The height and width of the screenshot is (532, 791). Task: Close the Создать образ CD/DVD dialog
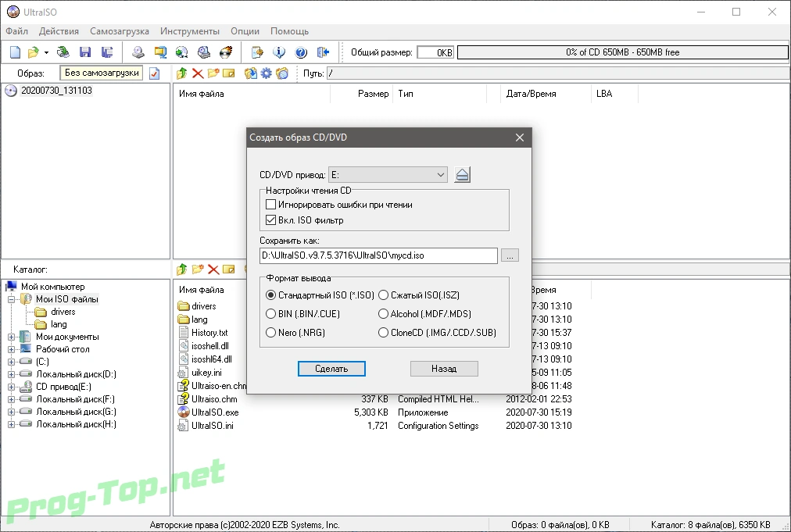click(x=520, y=137)
